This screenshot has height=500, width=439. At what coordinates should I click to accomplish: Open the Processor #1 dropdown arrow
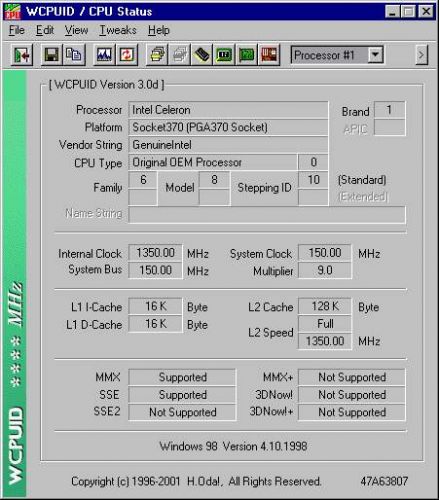(375, 54)
